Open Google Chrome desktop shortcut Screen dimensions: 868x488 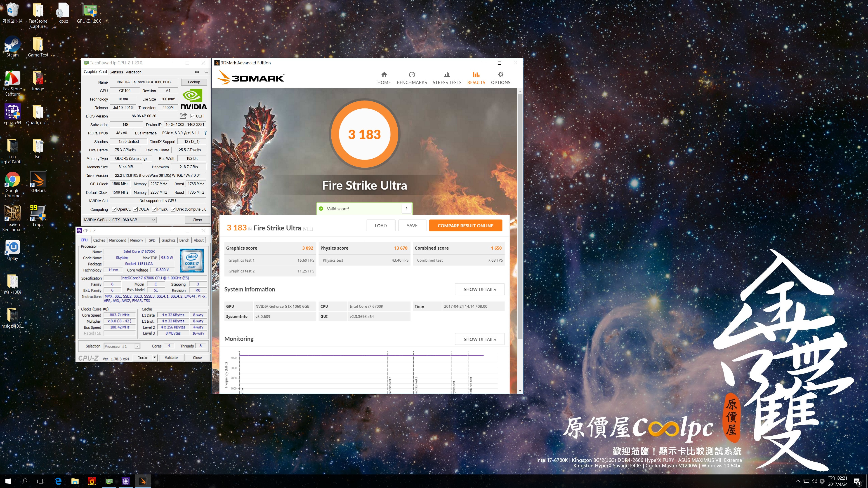pos(12,185)
